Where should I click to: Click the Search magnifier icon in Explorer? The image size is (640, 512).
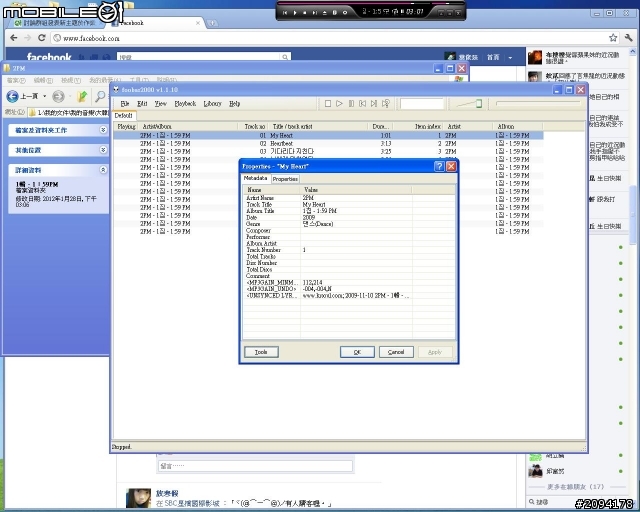coord(100,96)
